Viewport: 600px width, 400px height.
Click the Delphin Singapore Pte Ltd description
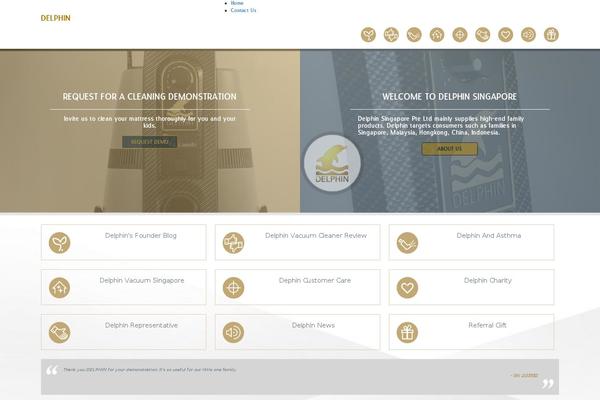tap(441, 126)
